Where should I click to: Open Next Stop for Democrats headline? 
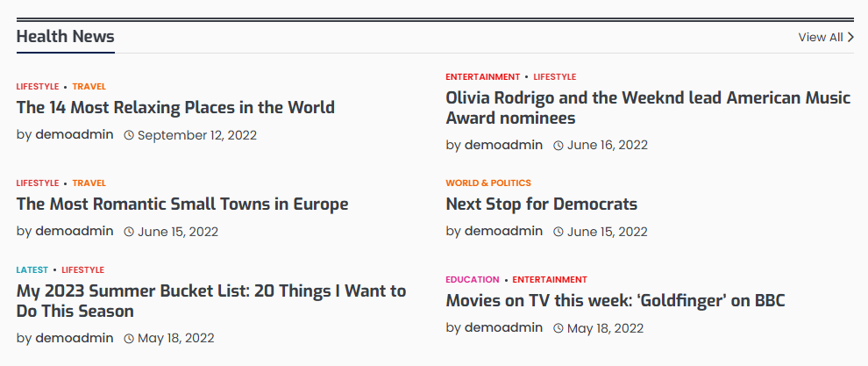[541, 205]
